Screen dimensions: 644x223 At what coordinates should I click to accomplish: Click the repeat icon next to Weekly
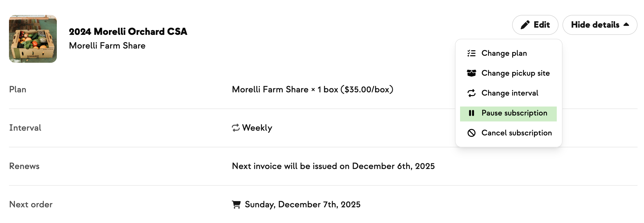(236, 128)
